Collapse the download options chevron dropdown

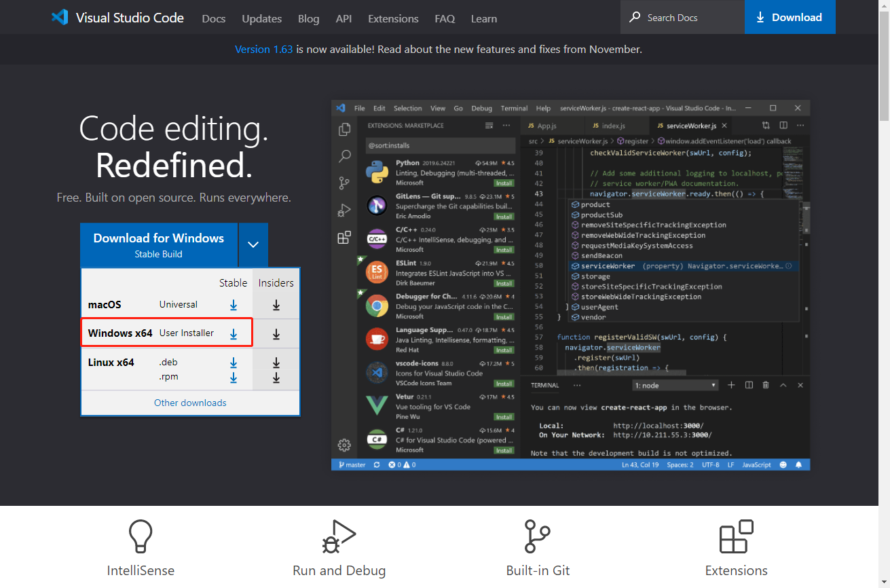coord(253,244)
